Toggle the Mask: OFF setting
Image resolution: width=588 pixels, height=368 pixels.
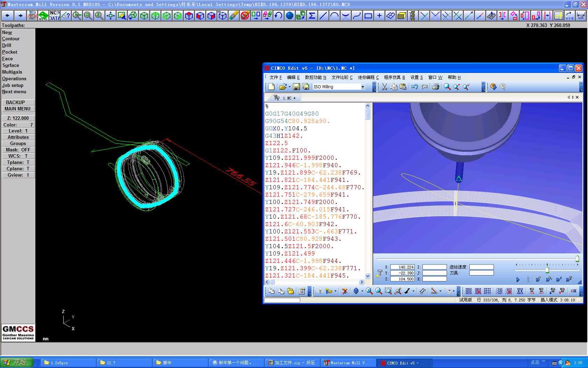[x=18, y=150]
